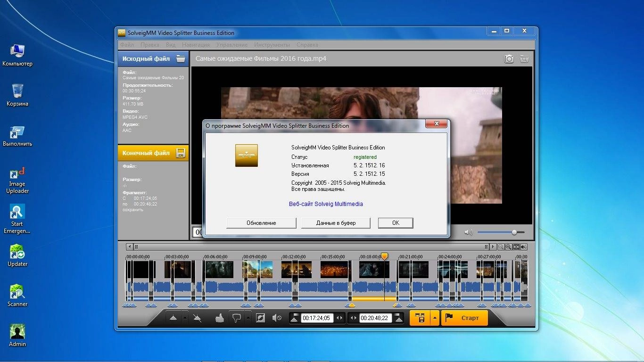This screenshot has height=362, width=644.
Task: Click the MPEG4 AVC video value
Action: click(135, 117)
